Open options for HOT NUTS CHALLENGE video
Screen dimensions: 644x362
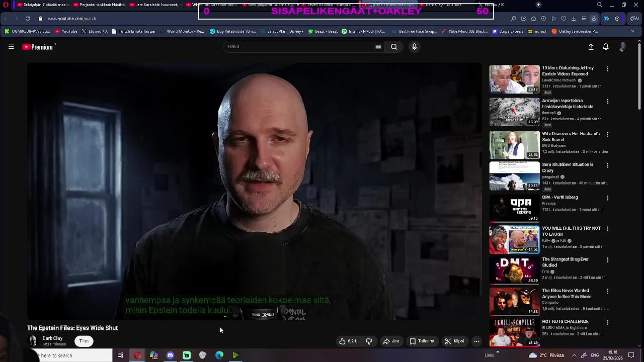pyautogui.click(x=608, y=322)
